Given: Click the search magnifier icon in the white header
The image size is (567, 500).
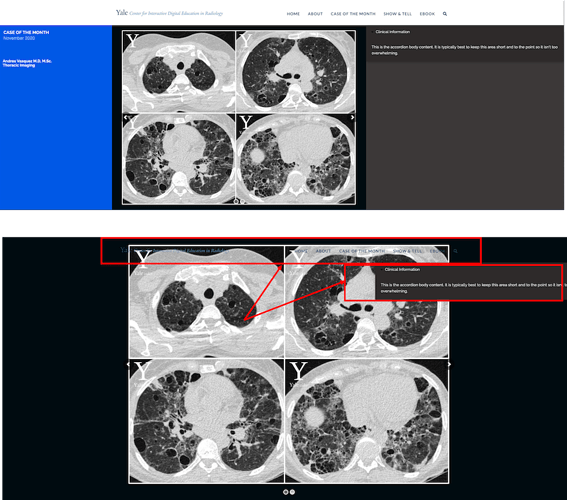Looking at the screenshot, I should [x=445, y=14].
